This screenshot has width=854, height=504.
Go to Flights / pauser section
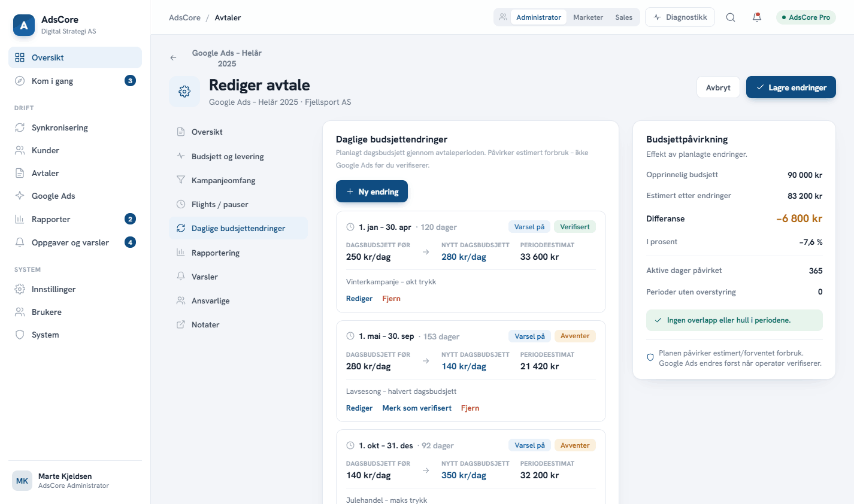pyautogui.click(x=238, y=204)
